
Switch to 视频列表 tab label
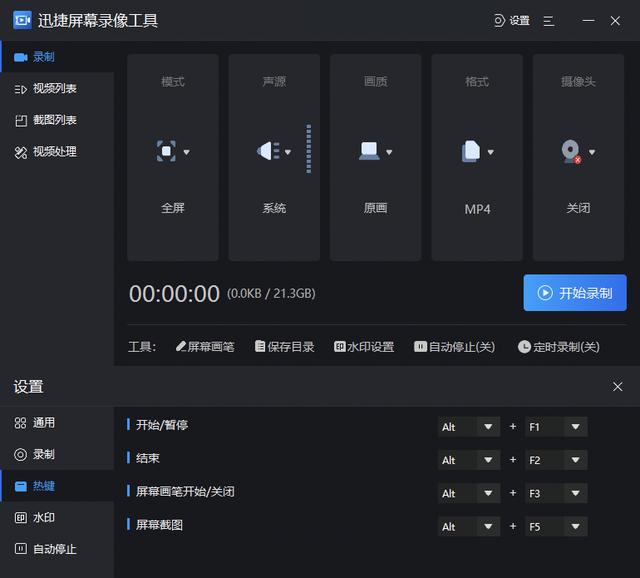55,88
